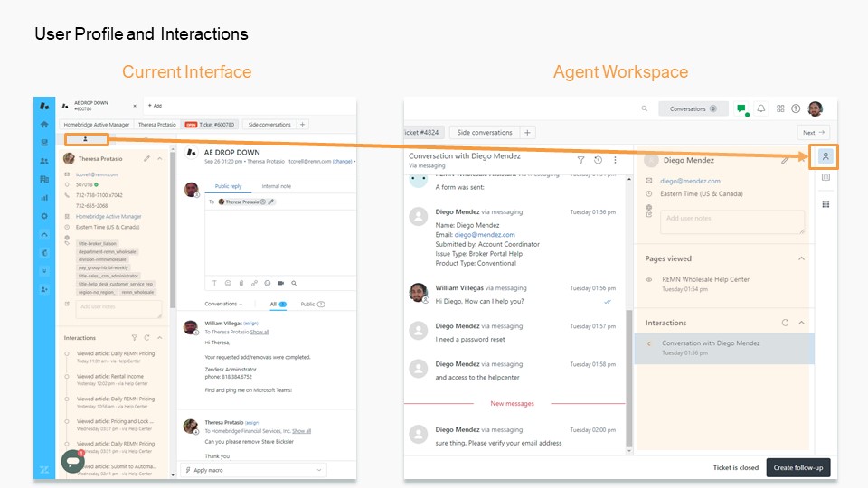868x488 pixels.
Task: Show Public conversations filter
Action: click(313, 305)
